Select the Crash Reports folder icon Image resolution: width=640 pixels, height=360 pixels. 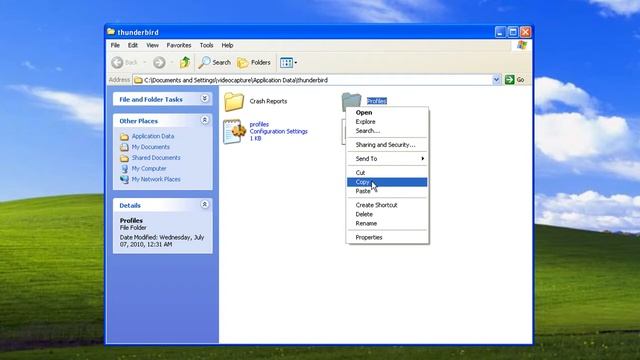click(x=234, y=101)
